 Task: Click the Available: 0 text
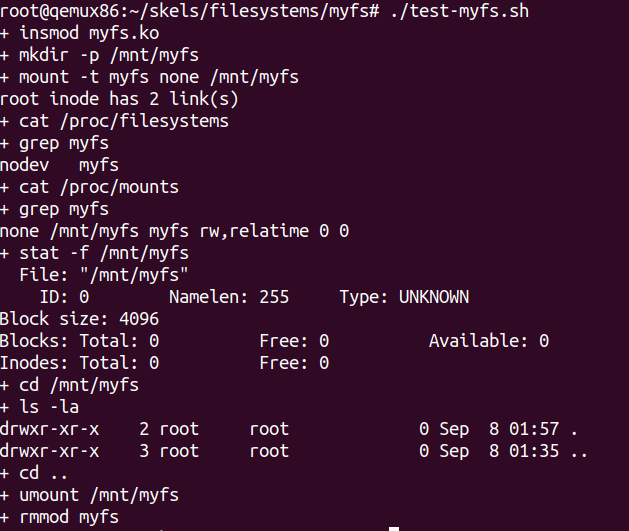(x=488, y=341)
